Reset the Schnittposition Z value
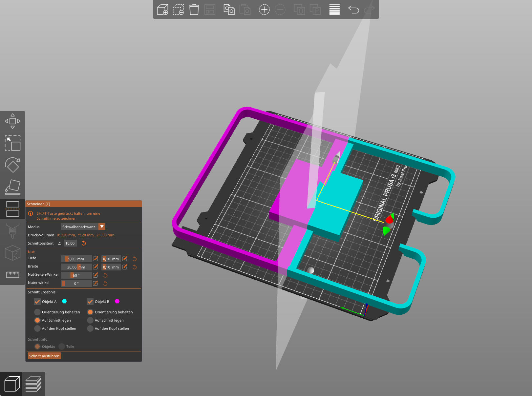Screen dimensions: 532x396 pyautogui.click(x=84, y=243)
